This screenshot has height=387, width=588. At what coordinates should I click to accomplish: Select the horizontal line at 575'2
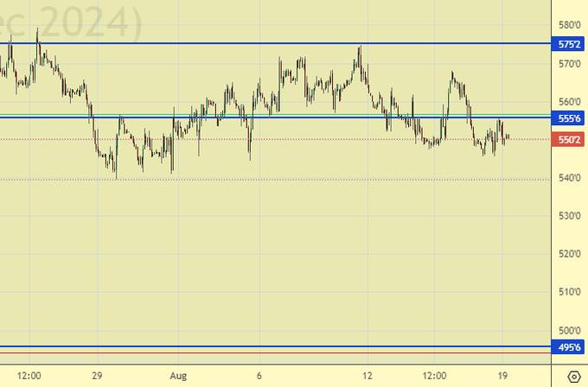pyautogui.click(x=259, y=43)
